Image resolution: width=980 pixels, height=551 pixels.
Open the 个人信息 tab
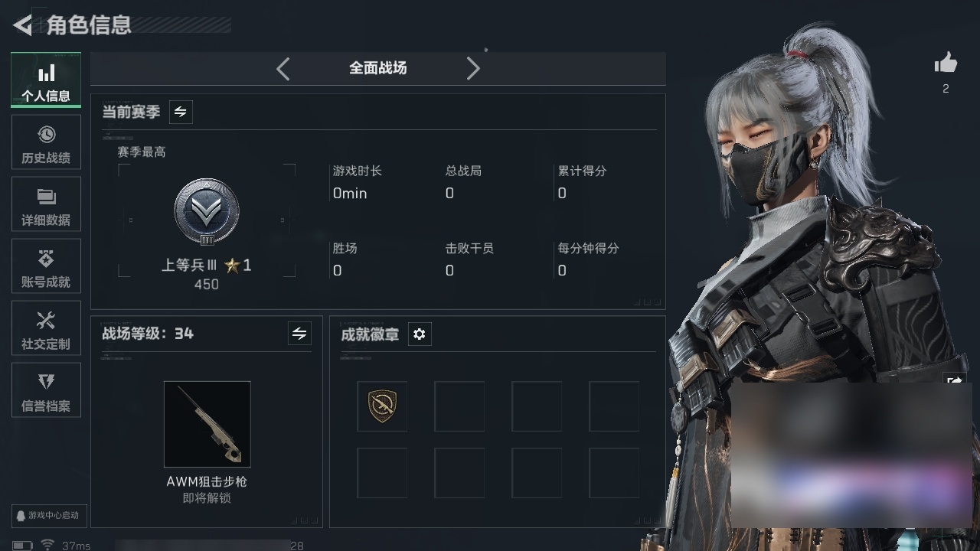pyautogui.click(x=46, y=80)
